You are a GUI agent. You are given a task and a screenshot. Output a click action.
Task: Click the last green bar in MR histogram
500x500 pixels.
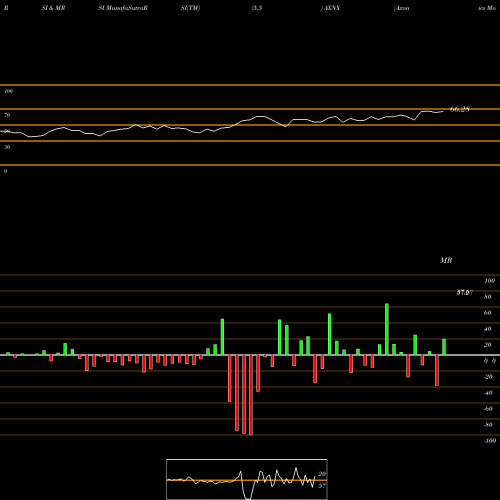click(x=444, y=347)
